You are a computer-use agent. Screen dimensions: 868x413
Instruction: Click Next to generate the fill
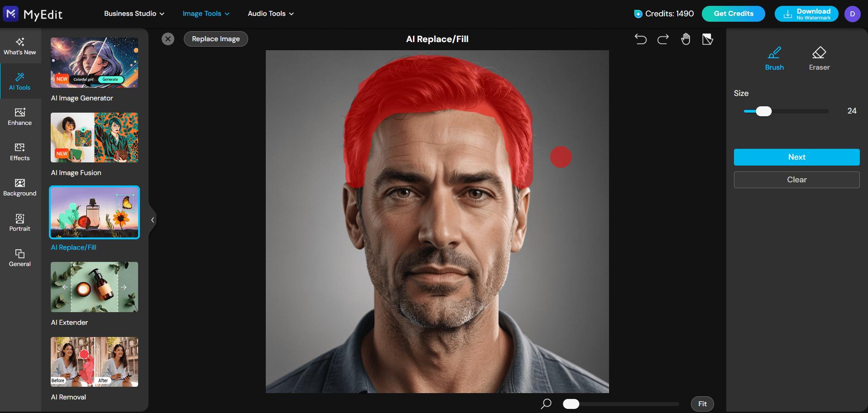(x=796, y=157)
